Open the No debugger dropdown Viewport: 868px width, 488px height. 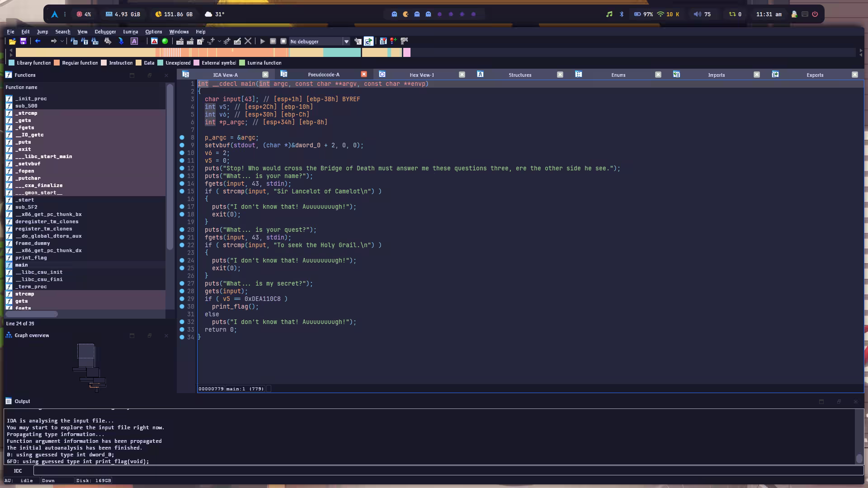point(346,42)
